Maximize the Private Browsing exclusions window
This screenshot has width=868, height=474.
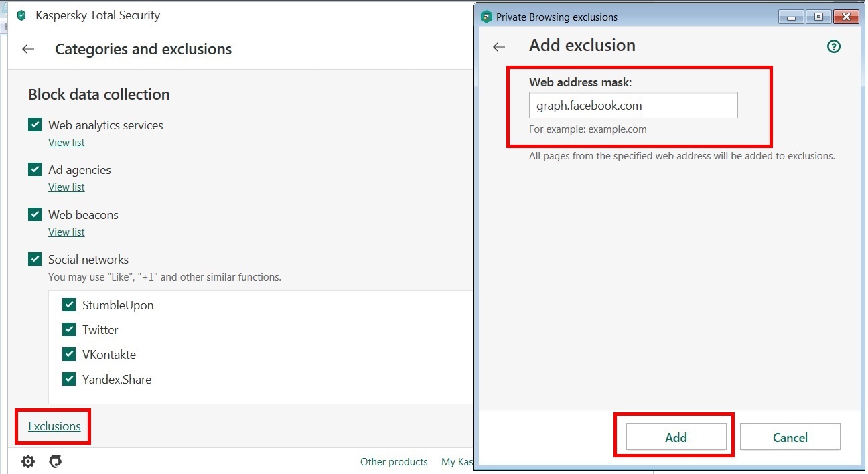[x=818, y=17]
